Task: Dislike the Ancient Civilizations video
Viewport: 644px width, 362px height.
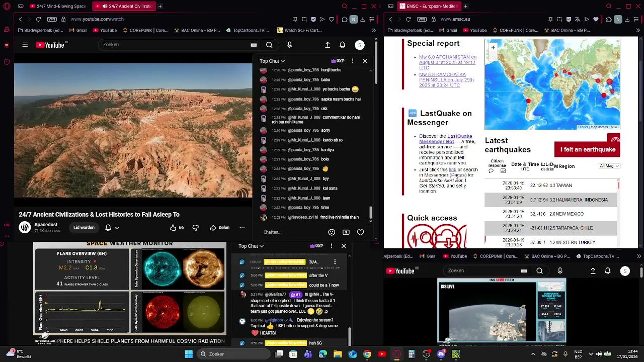Action: click(x=196, y=227)
